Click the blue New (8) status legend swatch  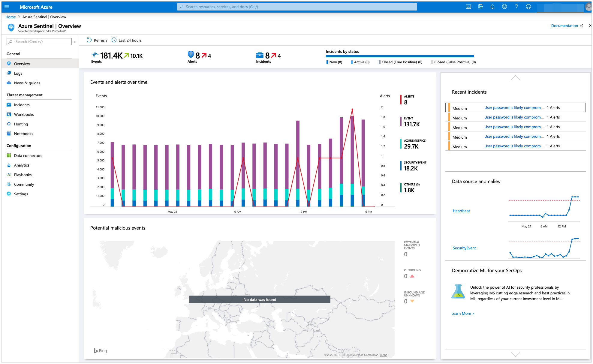click(x=327, y=62)
